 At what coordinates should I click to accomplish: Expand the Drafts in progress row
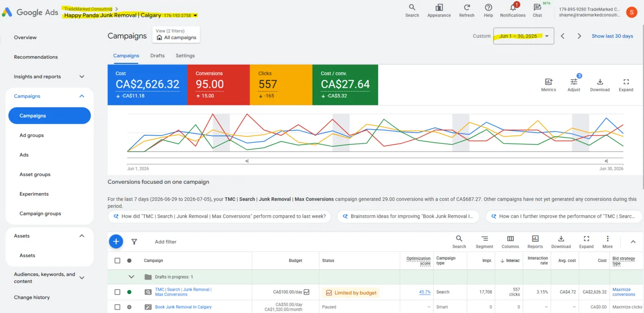click(x=132, y=277)
